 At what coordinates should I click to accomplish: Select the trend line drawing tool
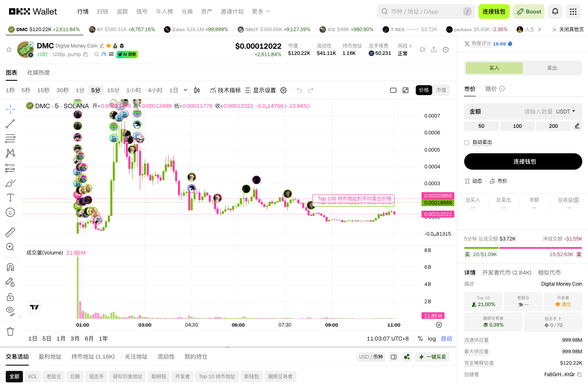tap(10, 124)
